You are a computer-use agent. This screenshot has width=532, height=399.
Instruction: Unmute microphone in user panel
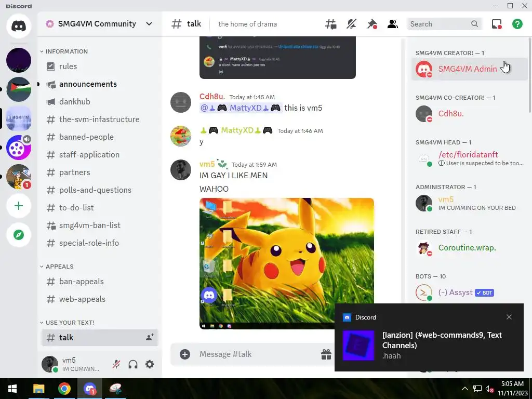(116, 364)
